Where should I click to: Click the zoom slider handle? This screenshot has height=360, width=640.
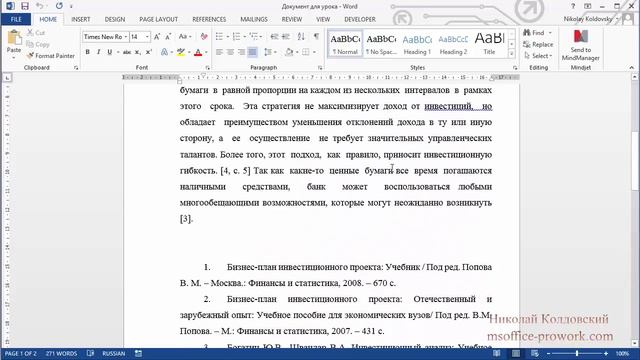click(x=577, y=353)
